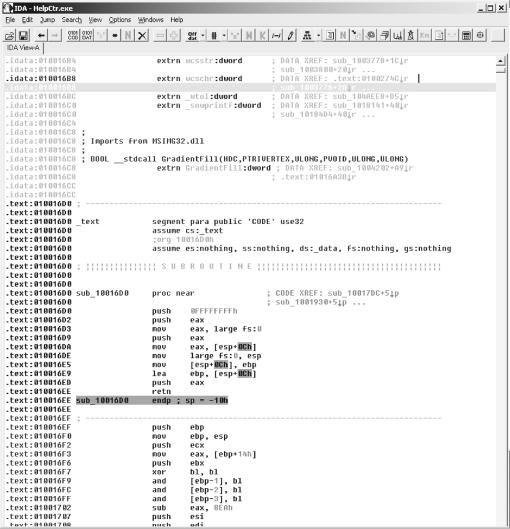Image resolution: width=510 pixels, height=529 pixels.
Task: Click the circular target toolbar icon
Action: pos(480,35)
